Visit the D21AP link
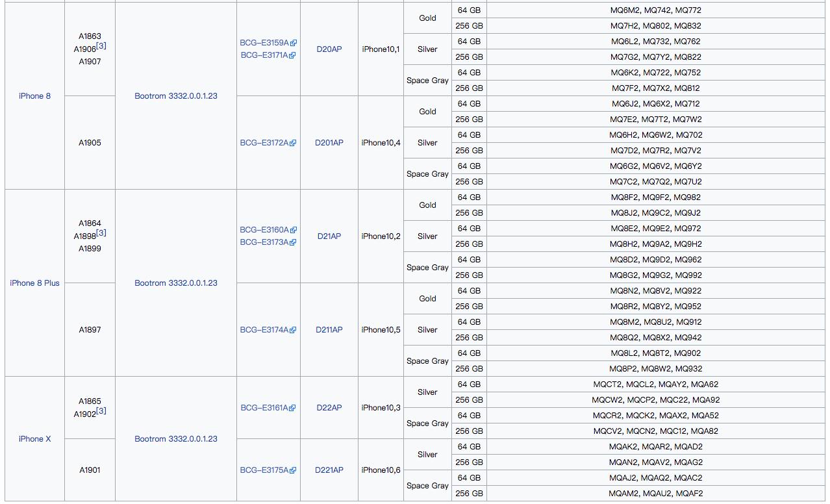This screenshot has width=830, height=504. 329,236
